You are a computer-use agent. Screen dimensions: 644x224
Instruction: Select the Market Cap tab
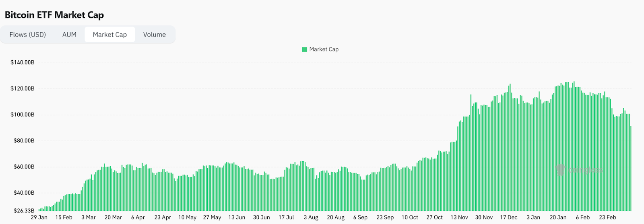(110, 35)
